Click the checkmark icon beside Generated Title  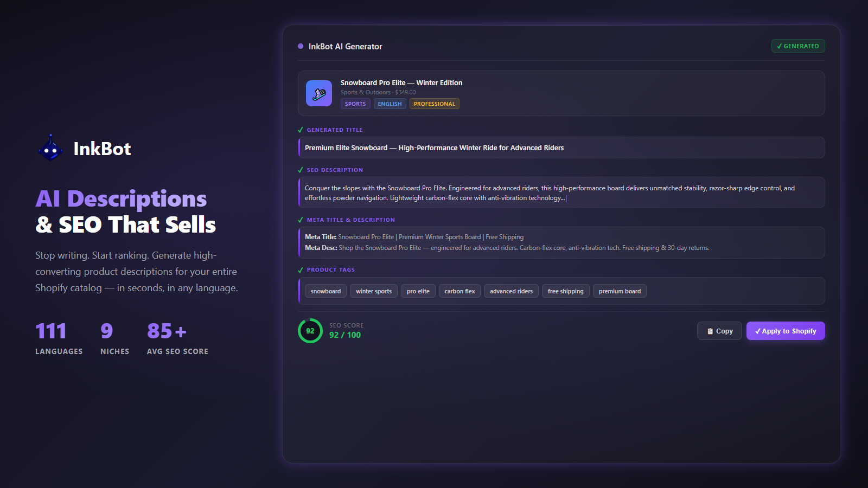[x=301, y=130]
